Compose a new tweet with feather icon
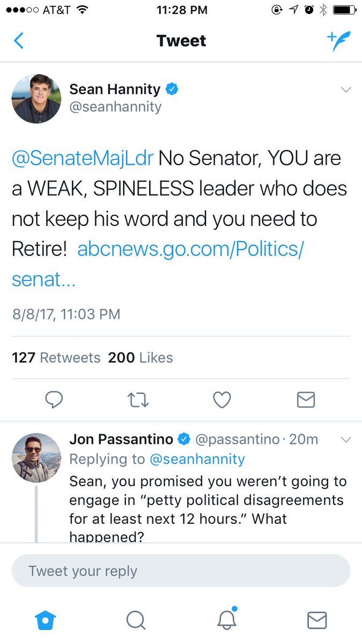 tap(338, 41)
